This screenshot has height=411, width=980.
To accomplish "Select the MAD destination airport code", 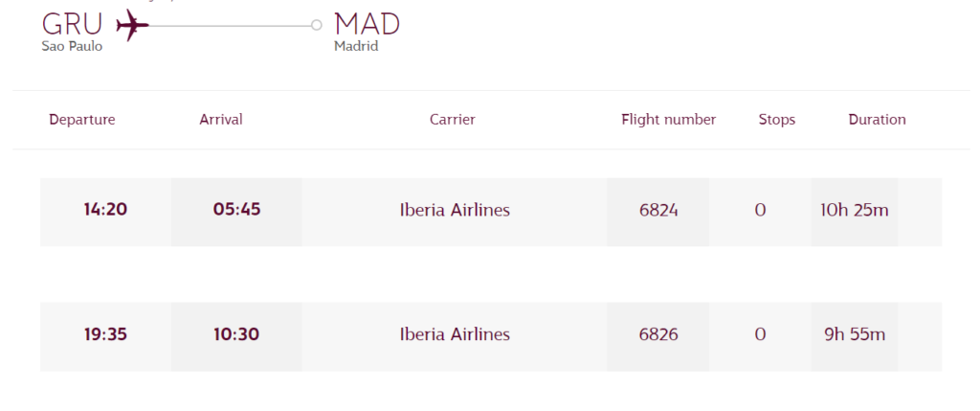I will click(367, 24).
